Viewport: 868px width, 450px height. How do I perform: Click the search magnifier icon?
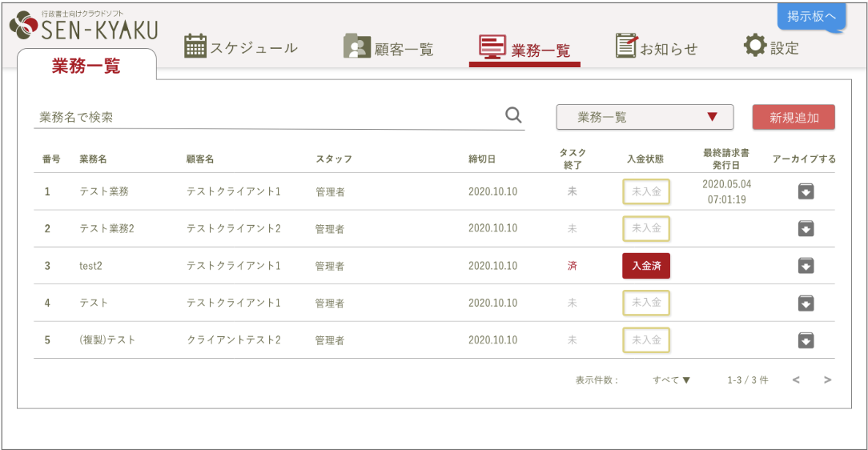pos(513,115)
